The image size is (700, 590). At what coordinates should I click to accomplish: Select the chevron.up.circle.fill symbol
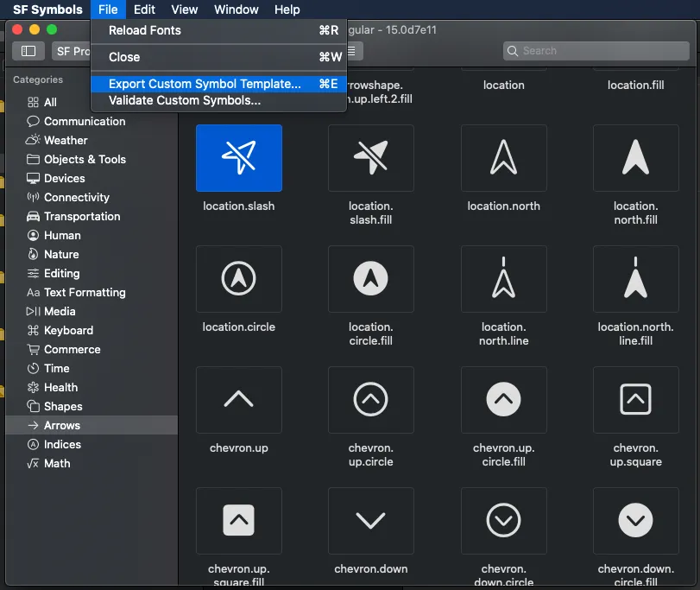(x=503, y=400)
